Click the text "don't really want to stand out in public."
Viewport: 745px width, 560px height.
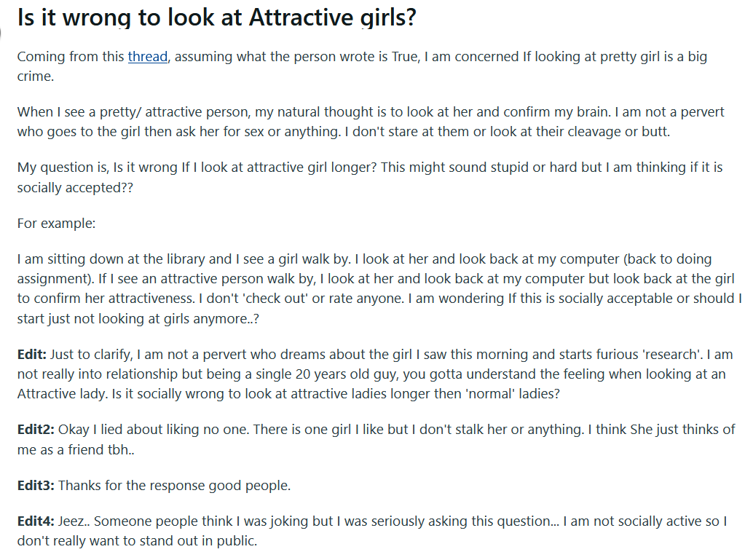[138, 541]
